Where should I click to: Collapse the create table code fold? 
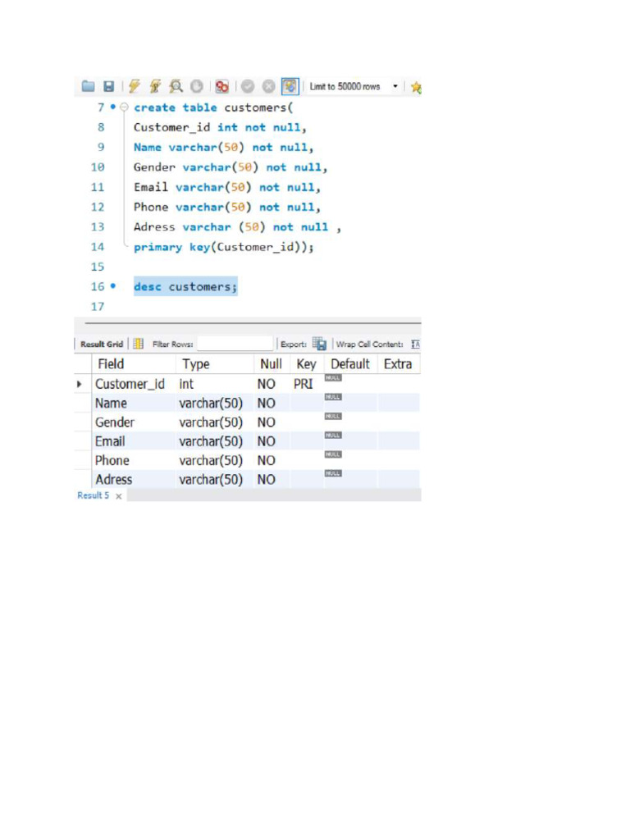[125, 107]
